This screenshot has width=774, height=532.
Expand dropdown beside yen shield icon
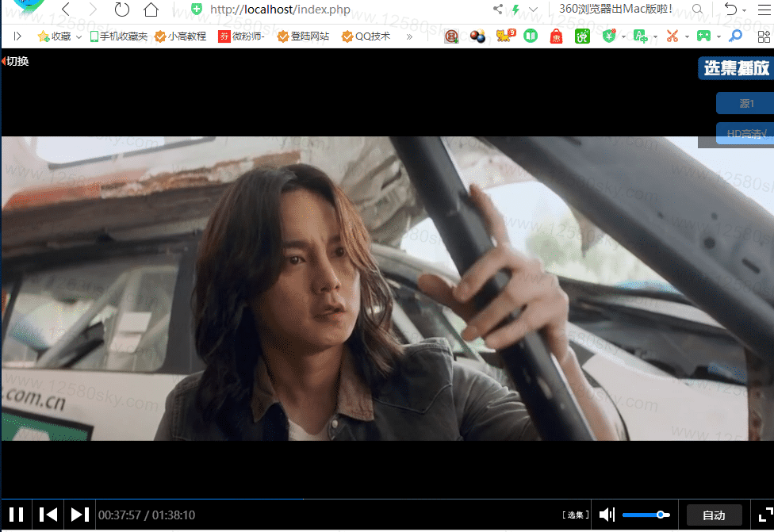pos(623,37)
